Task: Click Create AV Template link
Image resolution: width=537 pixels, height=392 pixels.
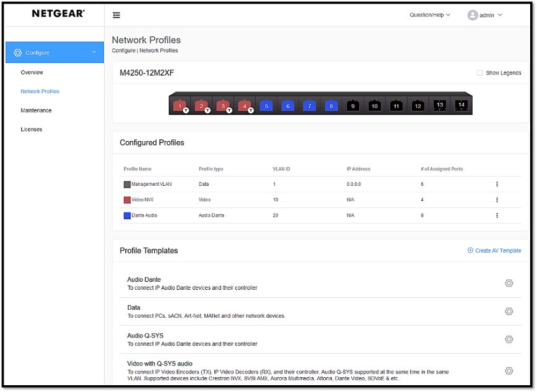Action: (494, 251)
